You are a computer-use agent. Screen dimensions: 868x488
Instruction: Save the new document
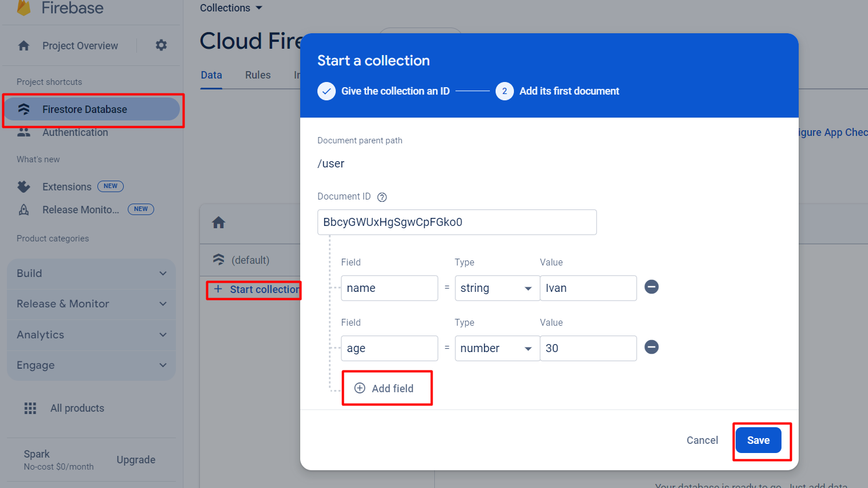coord(759,440)
